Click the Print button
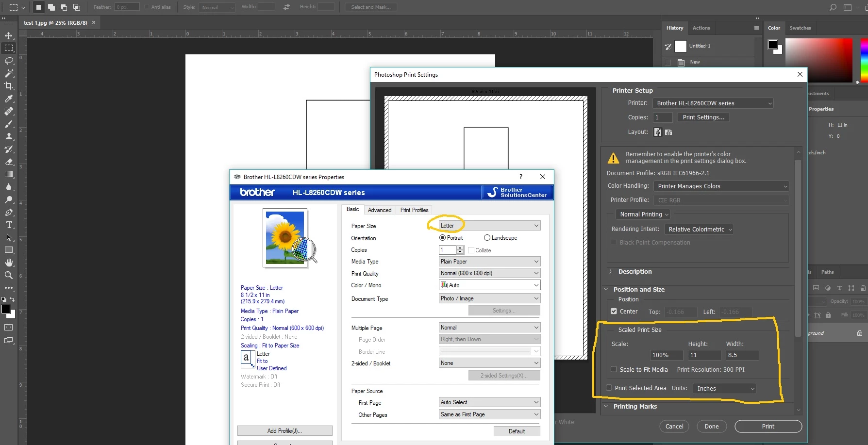Viewport: 868px width, 445px height. pos(768,427)
